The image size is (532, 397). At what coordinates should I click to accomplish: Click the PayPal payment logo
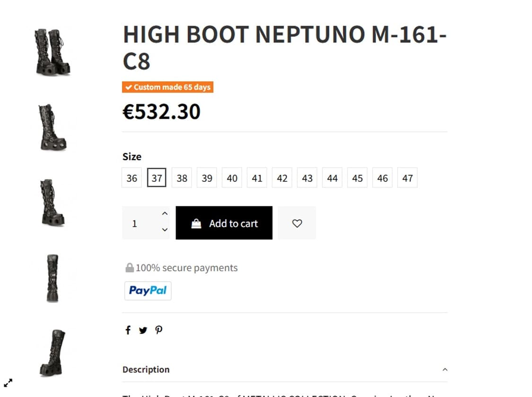click(148, 291)
